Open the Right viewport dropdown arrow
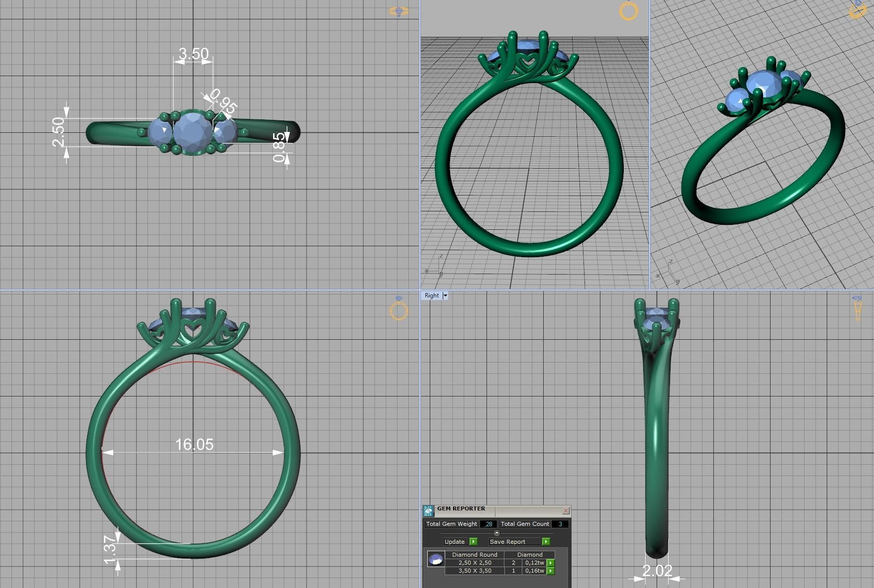 (x=445, y=295)
